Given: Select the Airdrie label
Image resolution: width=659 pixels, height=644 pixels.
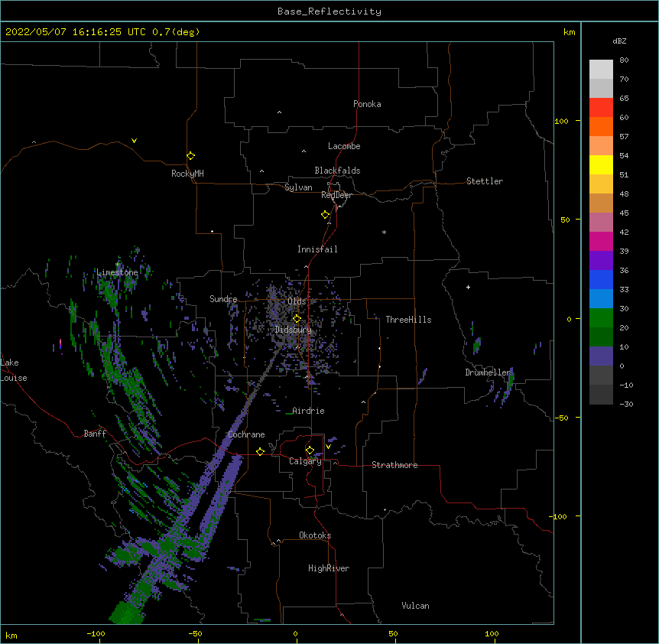Looking at the screenshot, I should tap(309, 411).
